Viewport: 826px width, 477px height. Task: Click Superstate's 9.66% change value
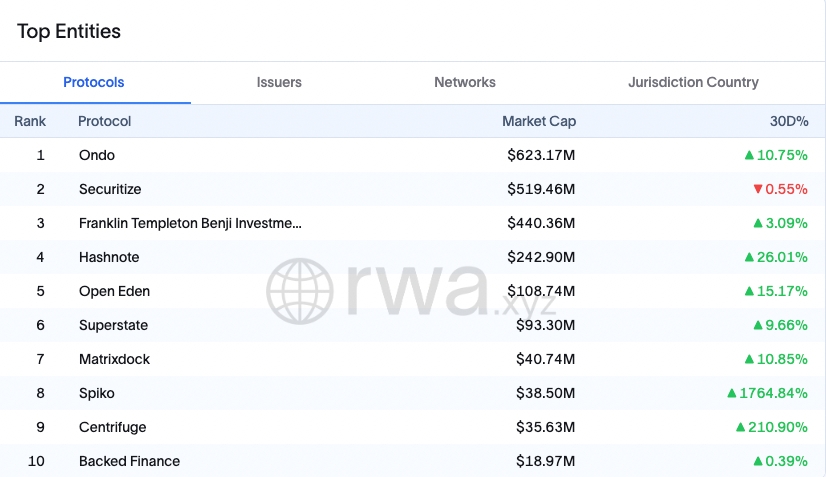pos(780,325)
